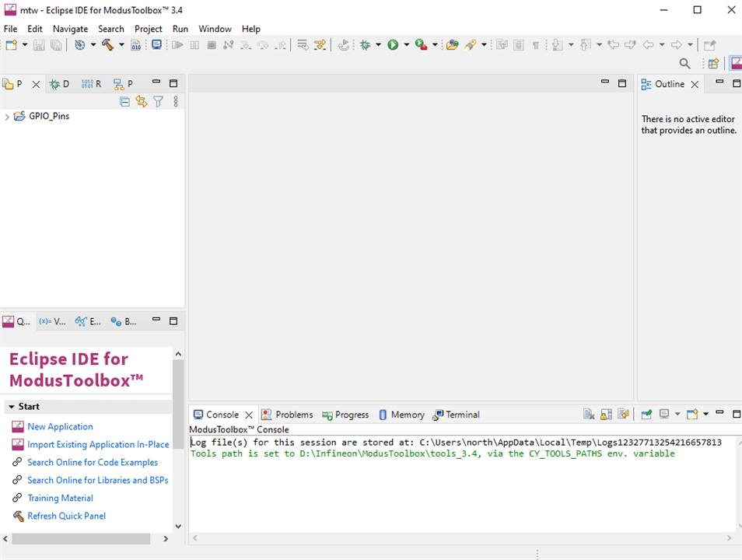This screenshot has width=742, height=560.
Task: Click Quick Panel vertical scrollbar down arrow
Action: coord(178,526)
